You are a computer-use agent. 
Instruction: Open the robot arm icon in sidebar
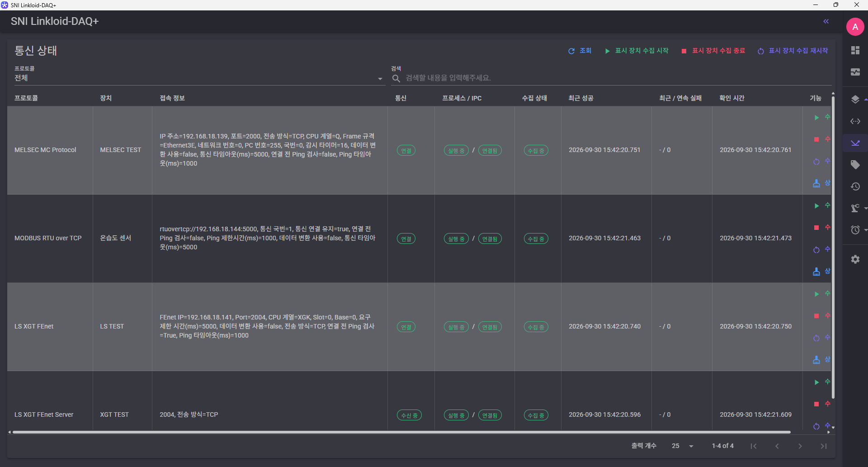(855, 208)
